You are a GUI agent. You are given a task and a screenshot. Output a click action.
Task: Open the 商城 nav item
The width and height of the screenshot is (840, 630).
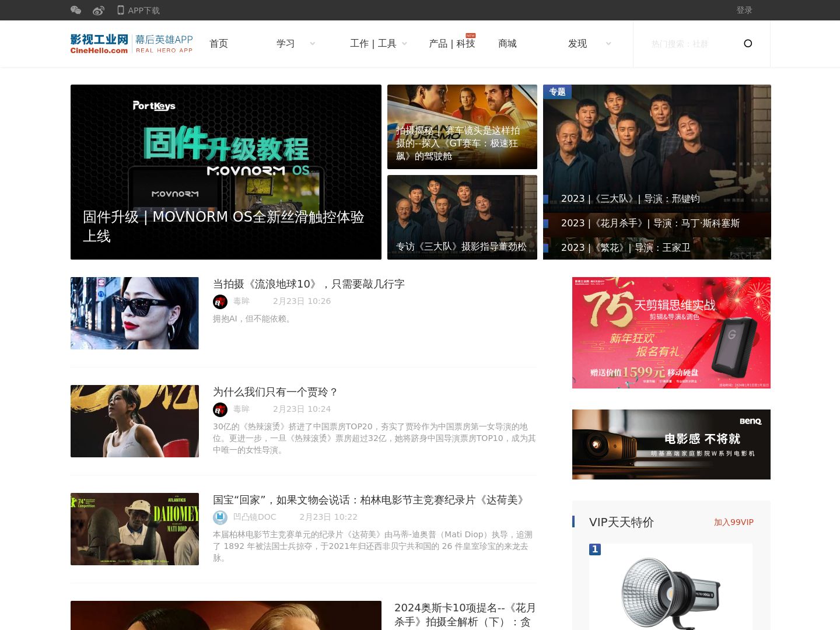pos(508,44)
